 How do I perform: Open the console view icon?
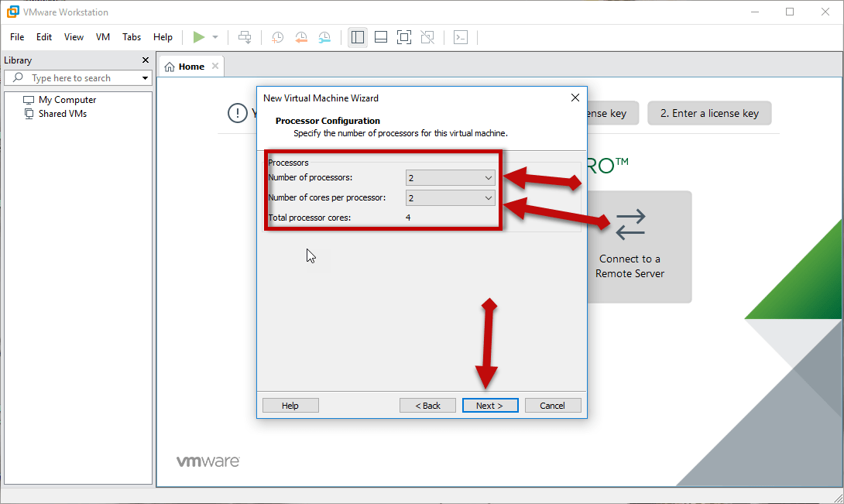tap(461, 37)
